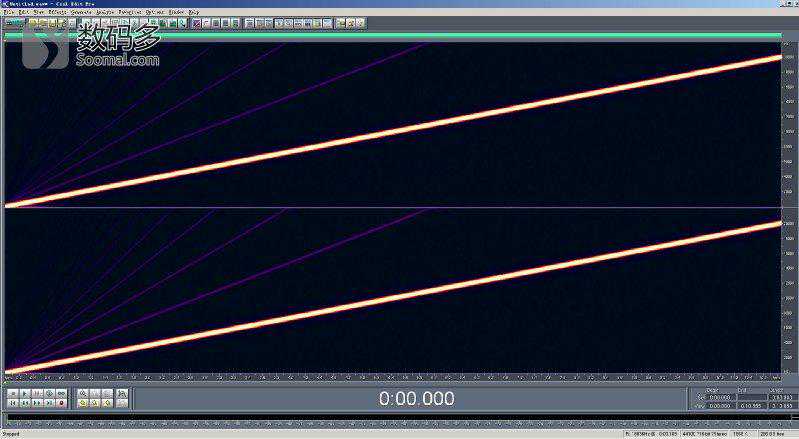Click the large 0:00.000 time display
Viewport: 799px width, 439px height.
416,399
